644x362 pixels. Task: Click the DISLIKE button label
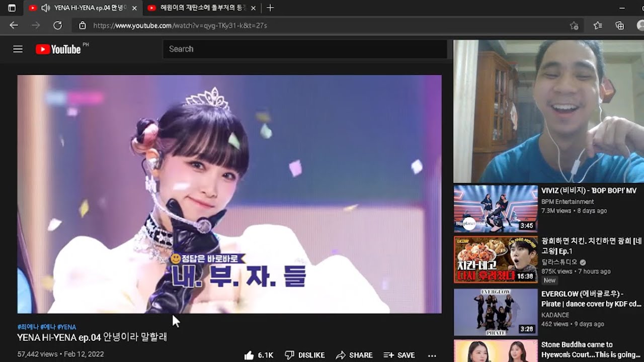pyautogui.click(x=311, y=355)
